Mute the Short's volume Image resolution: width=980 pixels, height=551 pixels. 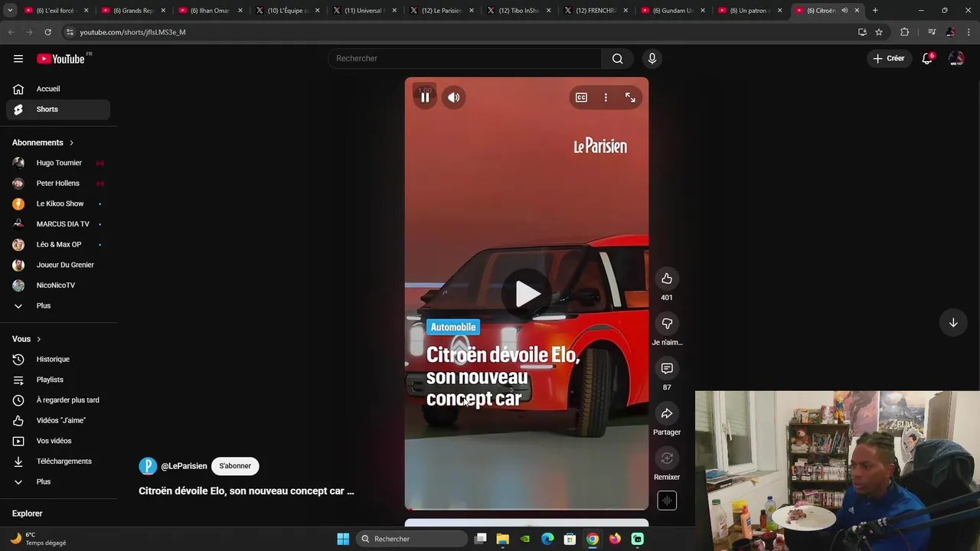click(x=454, y=97)
